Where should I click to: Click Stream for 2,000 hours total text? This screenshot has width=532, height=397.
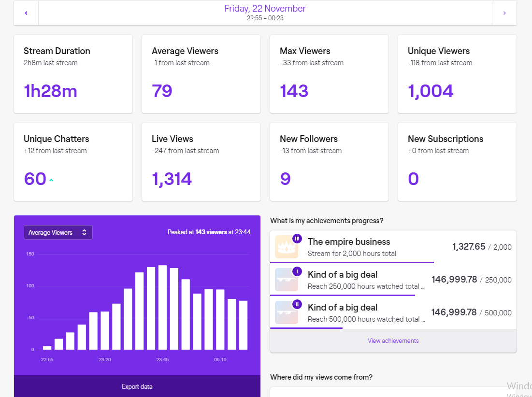pos(352,253)
